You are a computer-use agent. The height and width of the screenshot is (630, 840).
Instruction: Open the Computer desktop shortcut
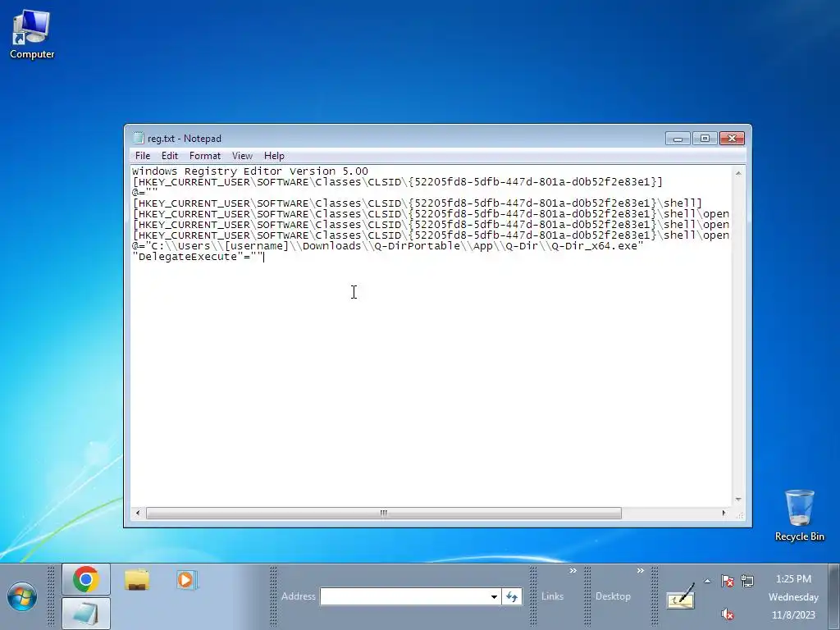click(x=32, y=34)
